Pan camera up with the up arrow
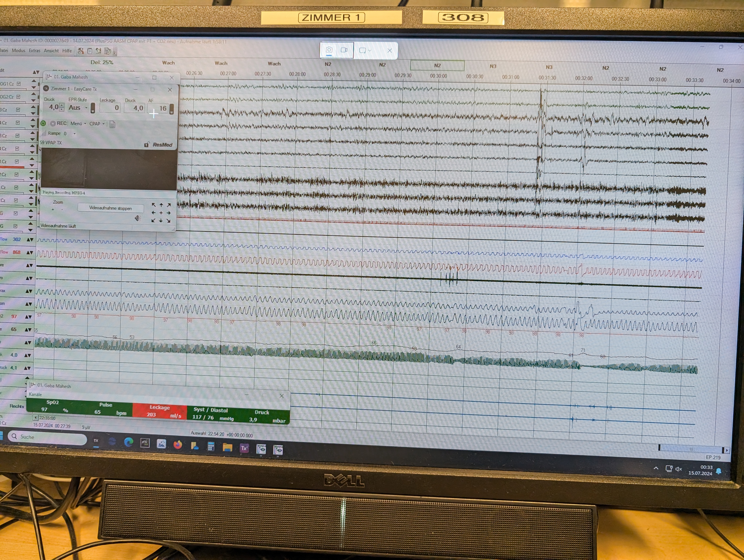744x560 pixels. point(161,205)
